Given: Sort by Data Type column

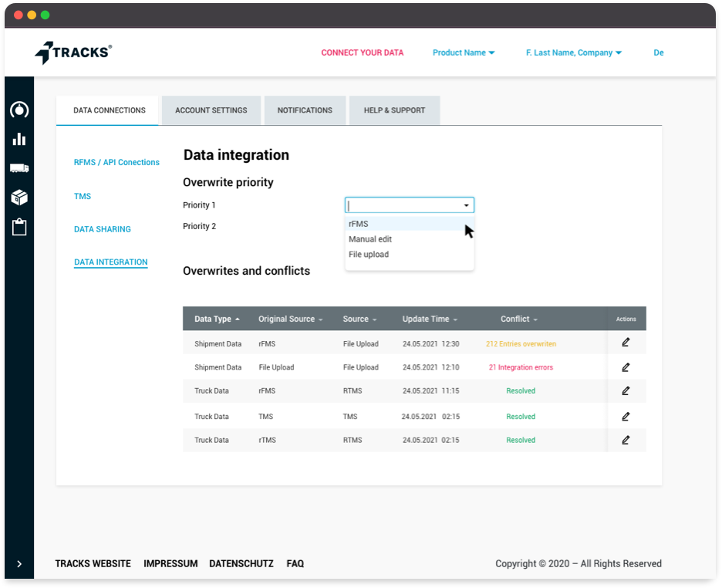Looking at the screenshot, I should (217, 319).
